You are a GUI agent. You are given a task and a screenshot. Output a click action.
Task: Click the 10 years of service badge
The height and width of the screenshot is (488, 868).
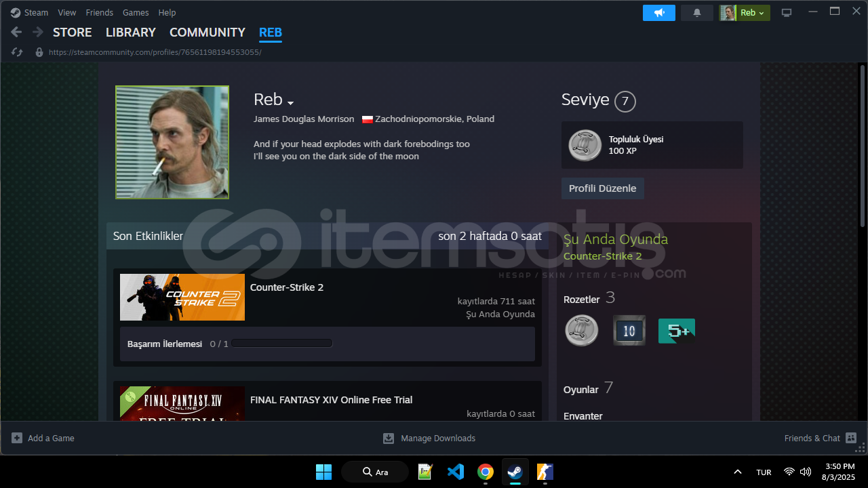(629, 331)
